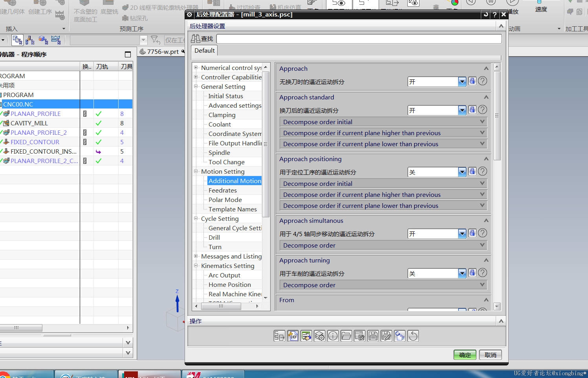Open the Approach standard dropdown
This screenshot has width=588, height=378.
click(x=437, y=110)
